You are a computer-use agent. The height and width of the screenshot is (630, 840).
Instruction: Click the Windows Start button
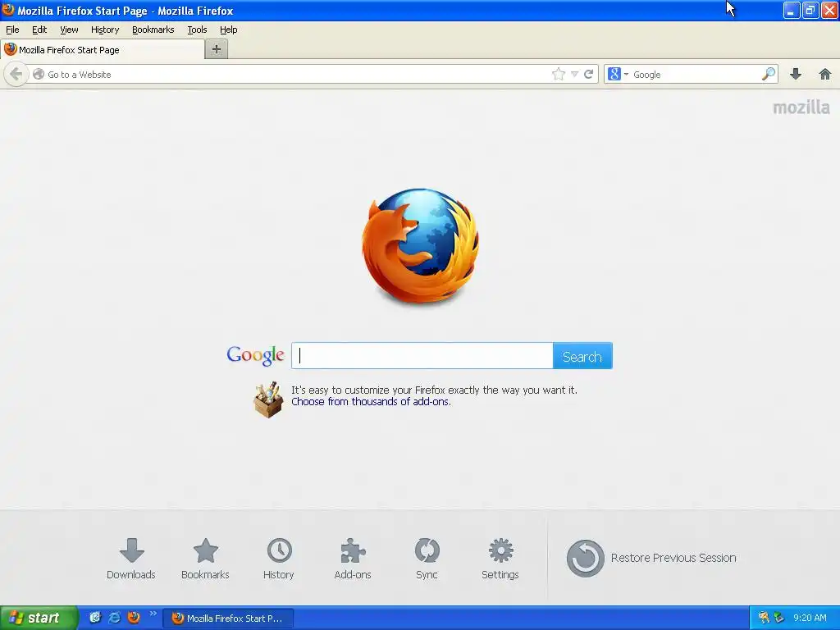click(x=39, y=618)
